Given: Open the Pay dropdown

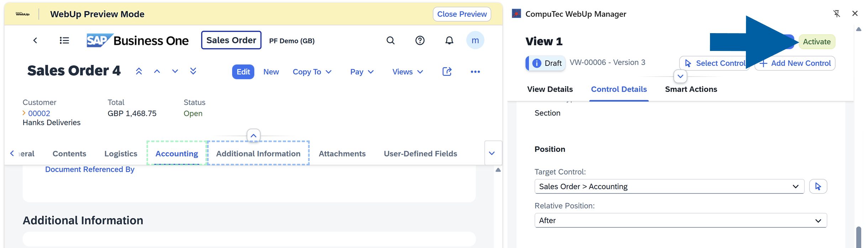Looking at the screenshot, I should [362, 72].
